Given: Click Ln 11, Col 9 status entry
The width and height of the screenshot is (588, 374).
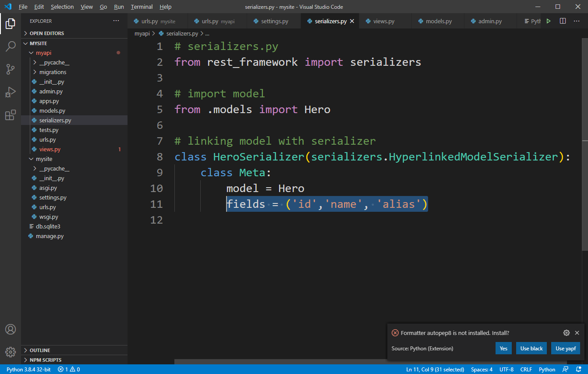Looking at the screenshot, I should [435, 369].
